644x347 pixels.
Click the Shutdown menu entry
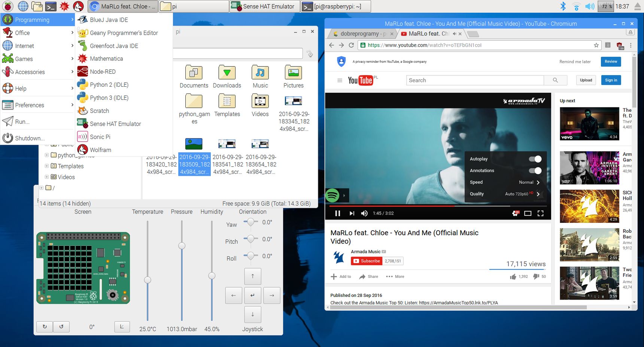[38, 138]
